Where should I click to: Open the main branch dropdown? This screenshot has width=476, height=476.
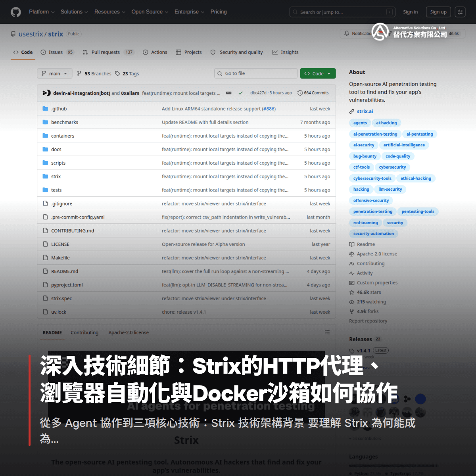pos(55,73)
